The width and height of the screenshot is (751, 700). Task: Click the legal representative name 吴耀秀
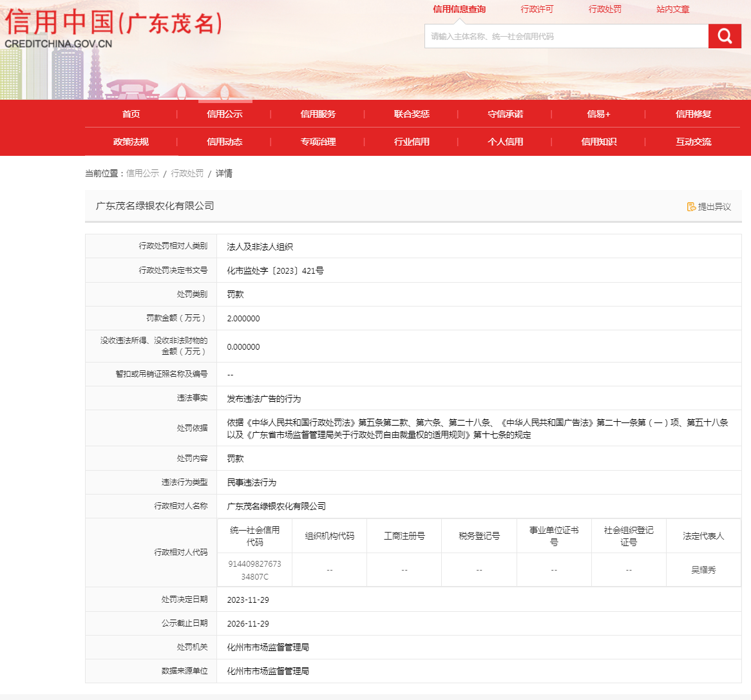coord(703,570)
